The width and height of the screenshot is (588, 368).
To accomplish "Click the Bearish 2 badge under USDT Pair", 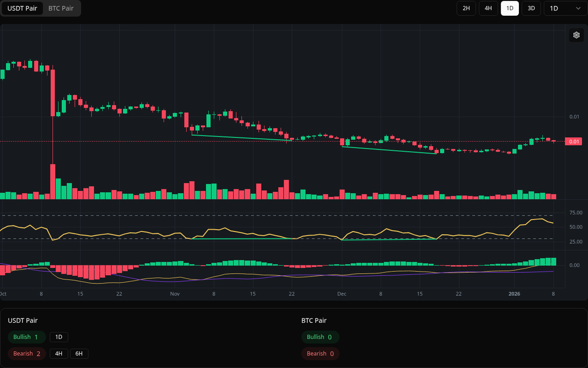I will pyautogui.click(x=26, y=353).
